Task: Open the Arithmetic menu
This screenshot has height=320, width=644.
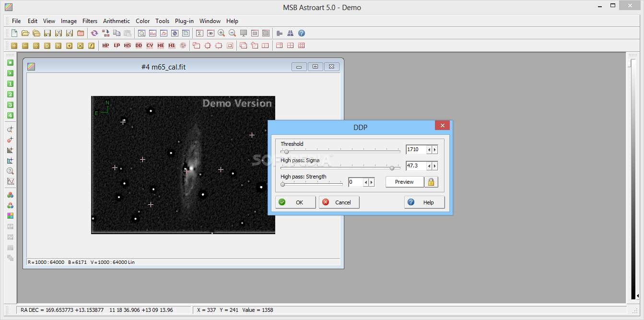Action: point(117,21)
